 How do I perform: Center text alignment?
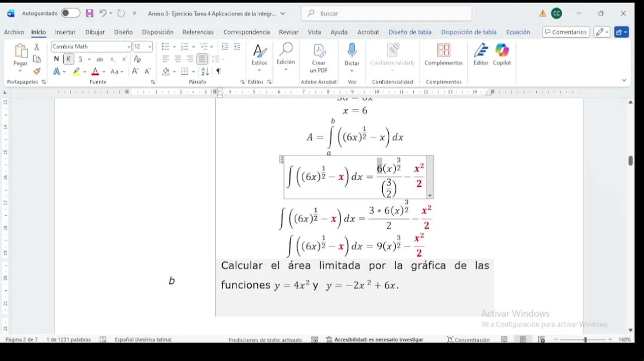[178, 59]
